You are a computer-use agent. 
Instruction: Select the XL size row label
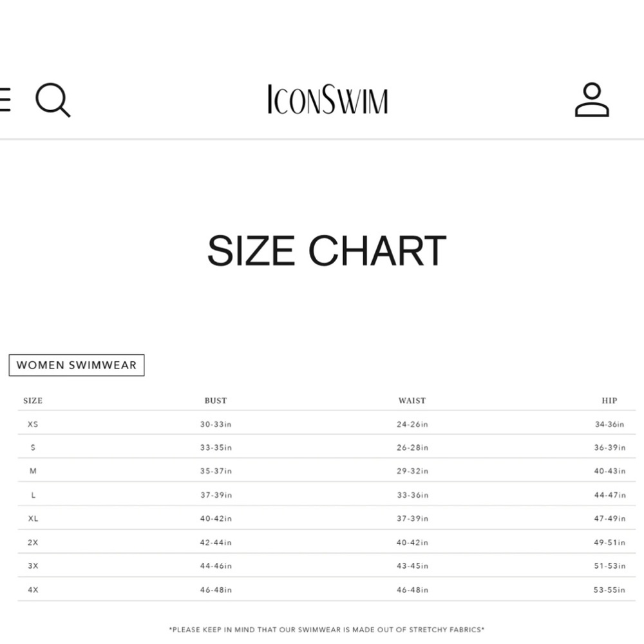tap(33, 518)
